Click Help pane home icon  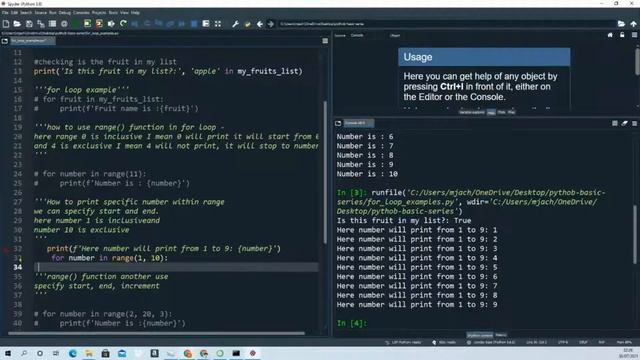pos(610,35)
